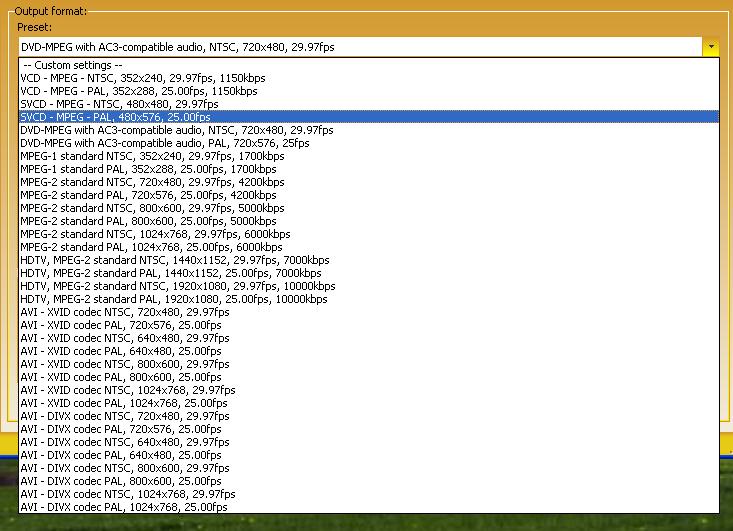The height and width of the screenshot is (531, 733).
Task: Select AVI - DIVX codec NTSC, 1024x768
Action: click(369, 494)
